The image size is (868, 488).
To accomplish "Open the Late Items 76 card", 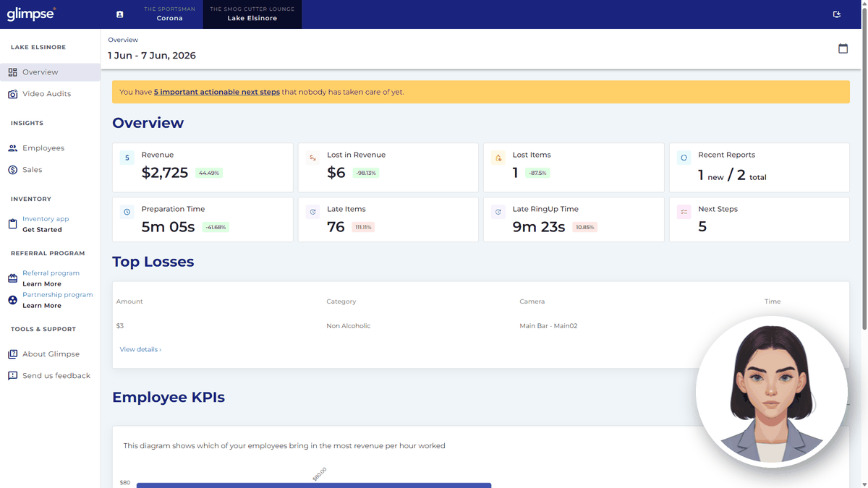I will (388, 219).
